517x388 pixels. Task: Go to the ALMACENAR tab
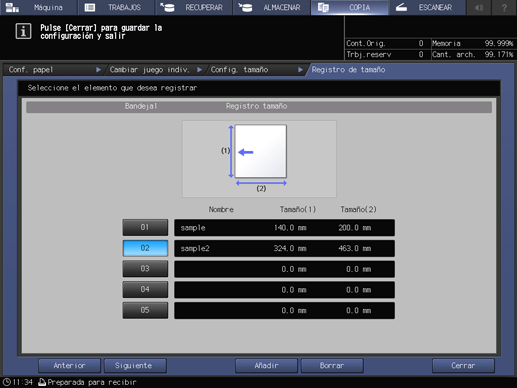pyautogui.click(x=272, y=7)
